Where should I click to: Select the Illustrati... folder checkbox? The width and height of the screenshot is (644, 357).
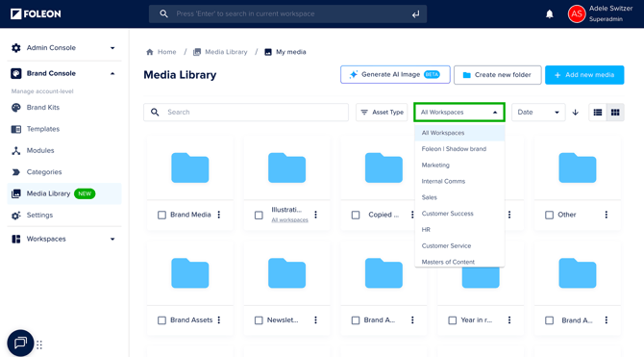pos(259,216)
